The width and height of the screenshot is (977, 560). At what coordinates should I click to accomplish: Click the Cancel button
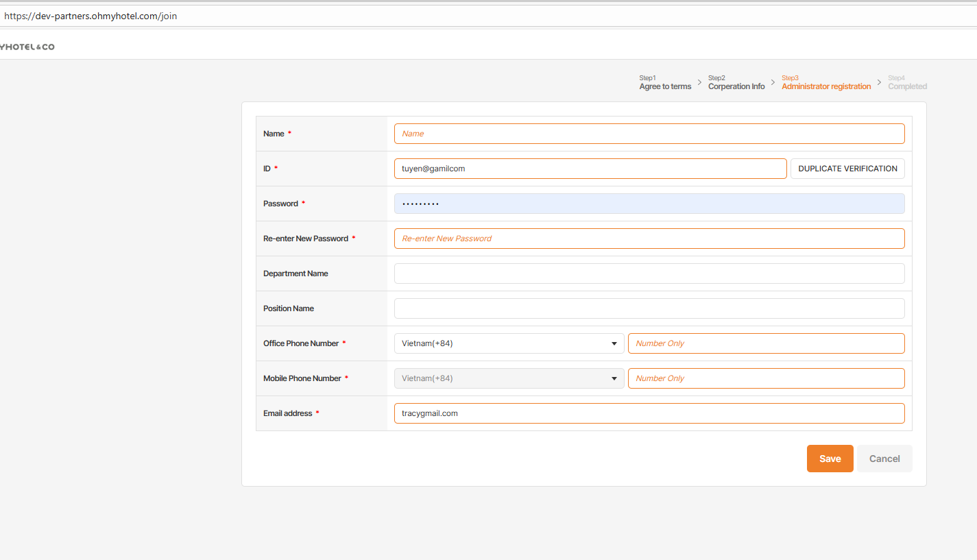click(884, 459)
